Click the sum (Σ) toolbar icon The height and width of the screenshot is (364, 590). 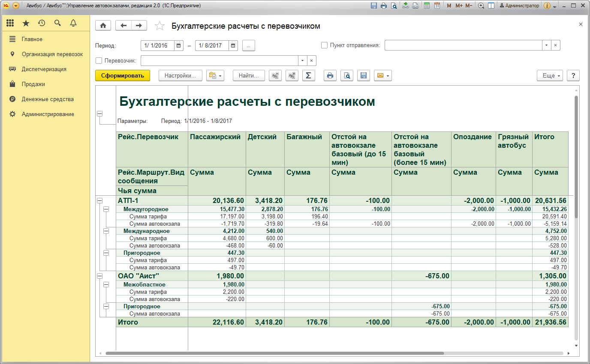click(x=308, y=76)
